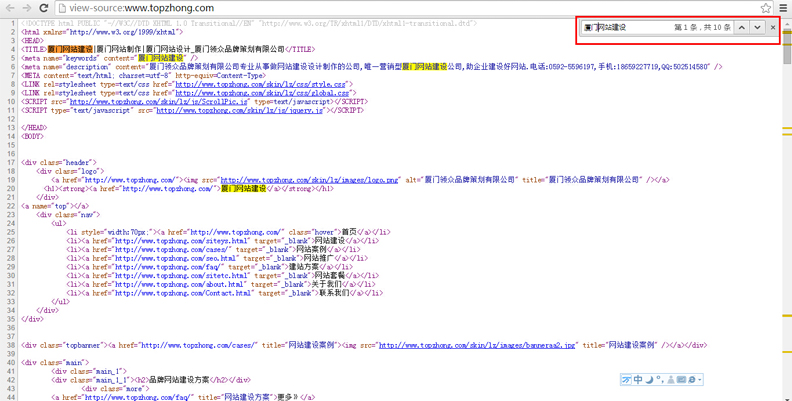Click the scrollbar up arrow
The height and width of the screenshot is (401, 792).
coord(787,24)
